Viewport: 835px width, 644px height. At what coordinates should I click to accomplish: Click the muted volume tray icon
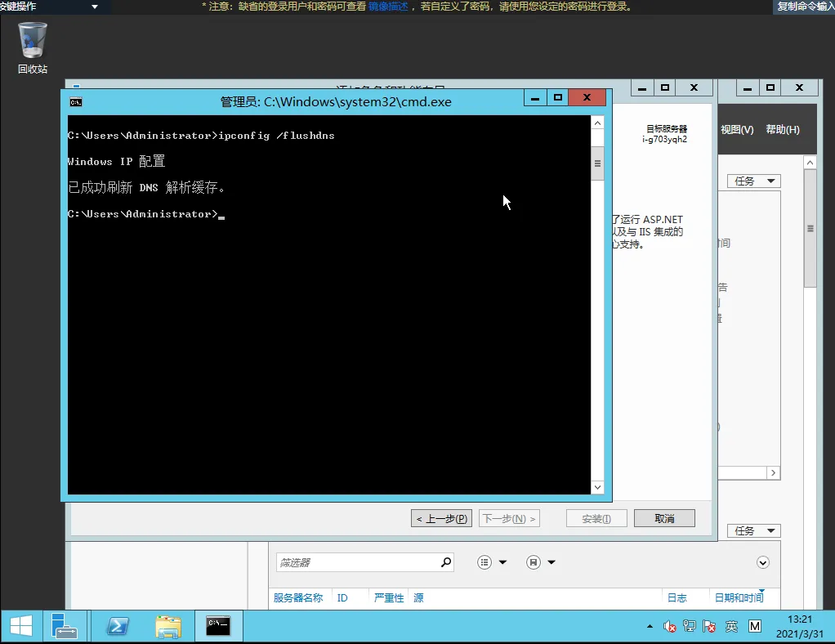tap(670, 627)
